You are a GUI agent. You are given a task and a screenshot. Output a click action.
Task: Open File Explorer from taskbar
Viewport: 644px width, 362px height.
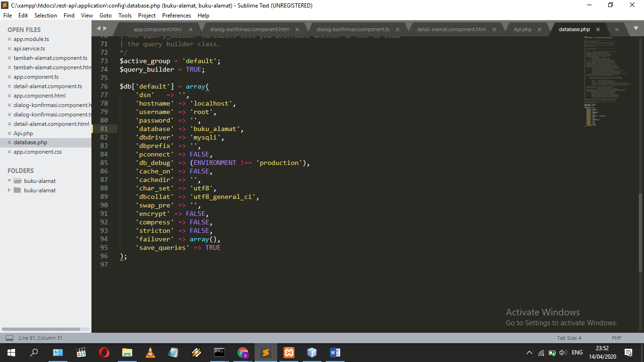click(127, 352)
